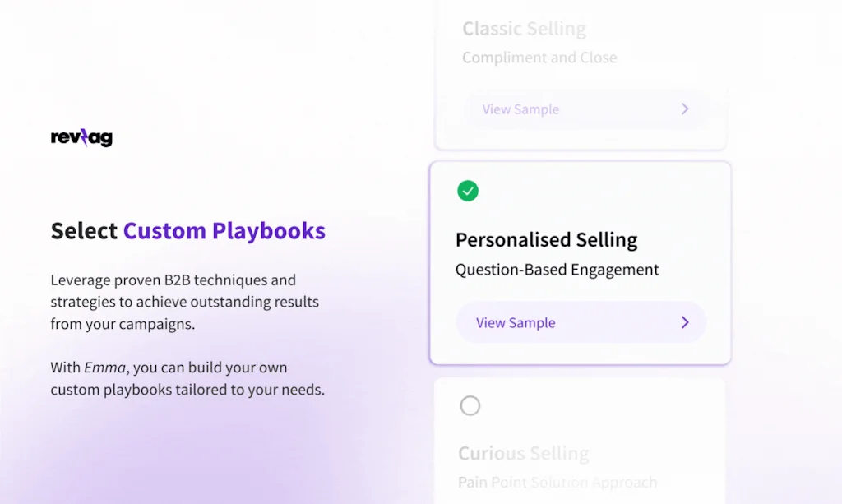This screenshot has height=504, width=842.
Task: Click the chevron arrow in Classic Selling's View Sample
Action: (685, 109)
